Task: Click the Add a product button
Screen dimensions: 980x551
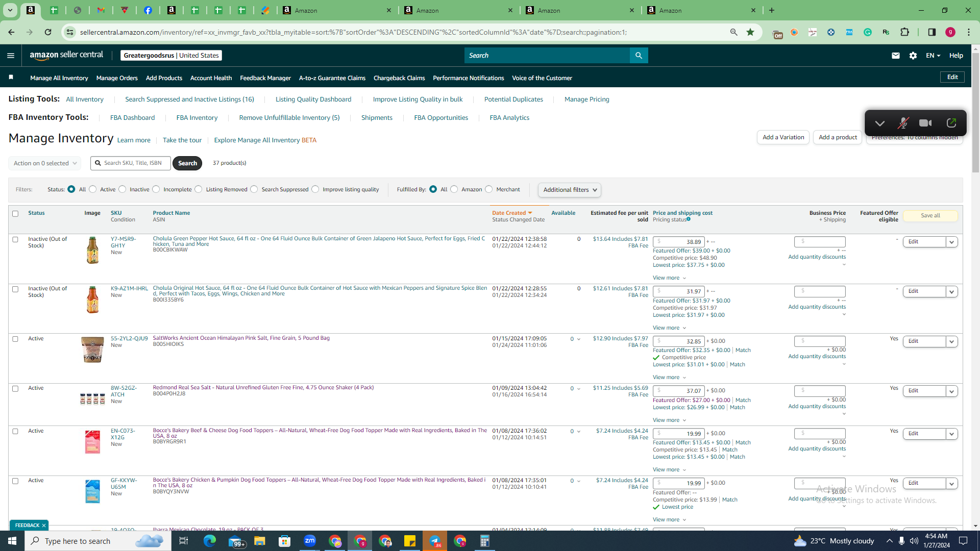Action: (838, 137)
